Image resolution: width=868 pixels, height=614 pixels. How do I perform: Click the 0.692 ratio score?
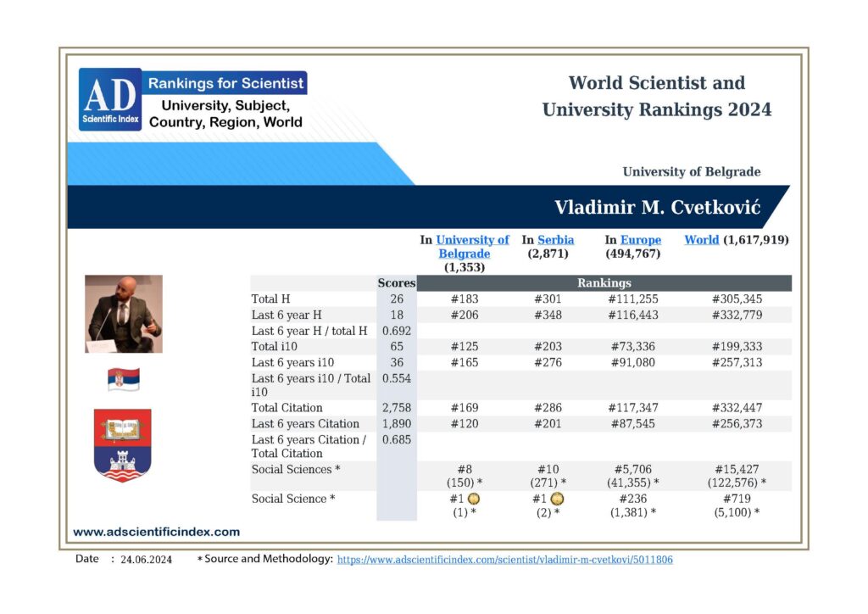[x=397, y=331]
